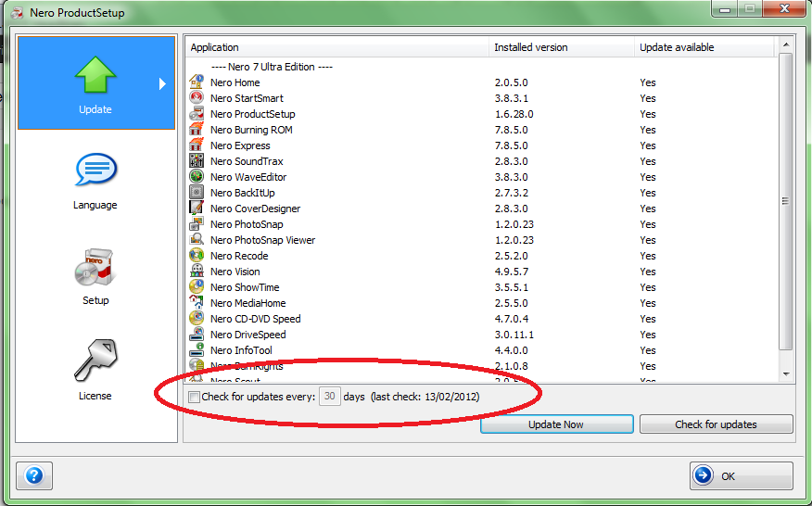Image resolution: width=812 pixels, height=506 pixels.
Task: Click the days interval input field
Action: [x=329, y=397]
